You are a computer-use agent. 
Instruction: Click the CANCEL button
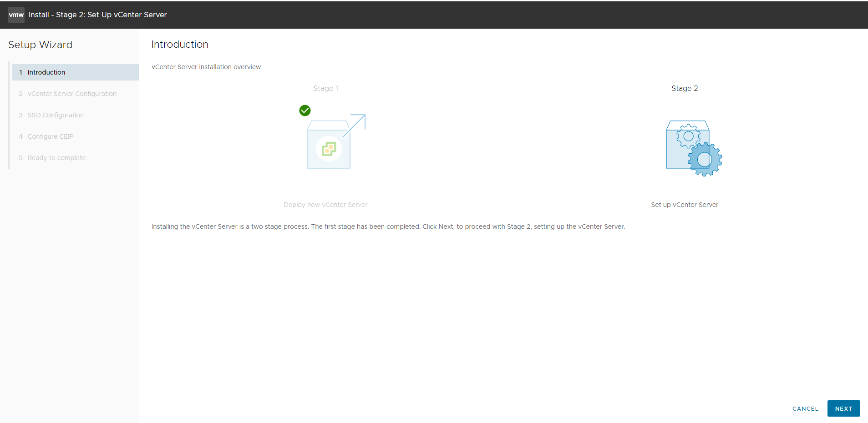click(805, 408)
